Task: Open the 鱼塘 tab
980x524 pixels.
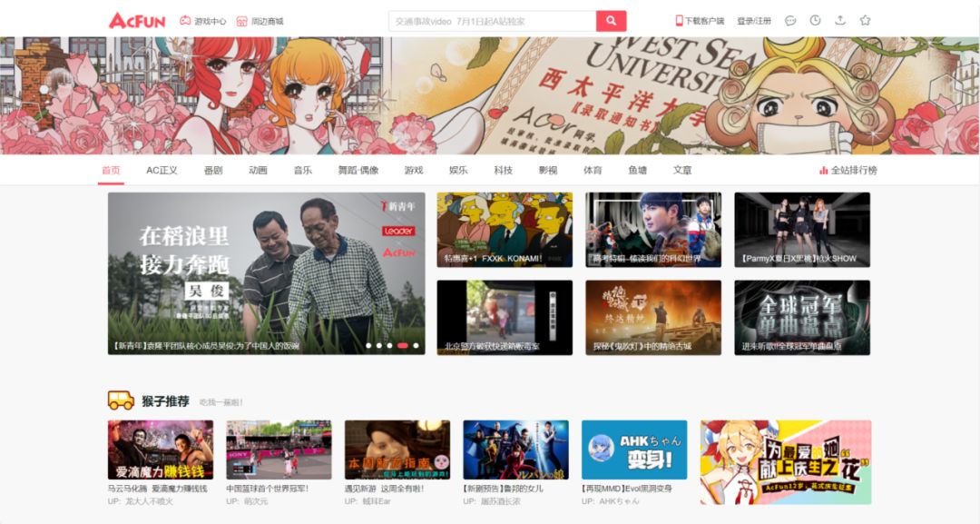Action: pos(638,170)
